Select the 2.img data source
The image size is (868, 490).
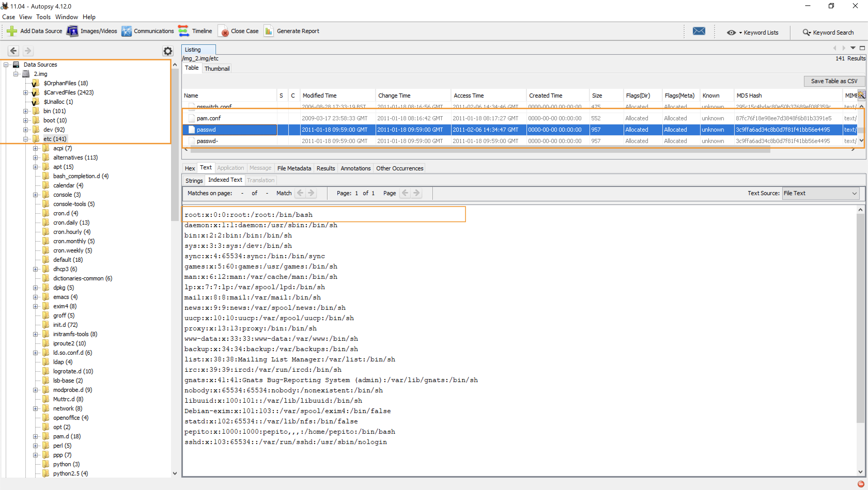point(40,74)
